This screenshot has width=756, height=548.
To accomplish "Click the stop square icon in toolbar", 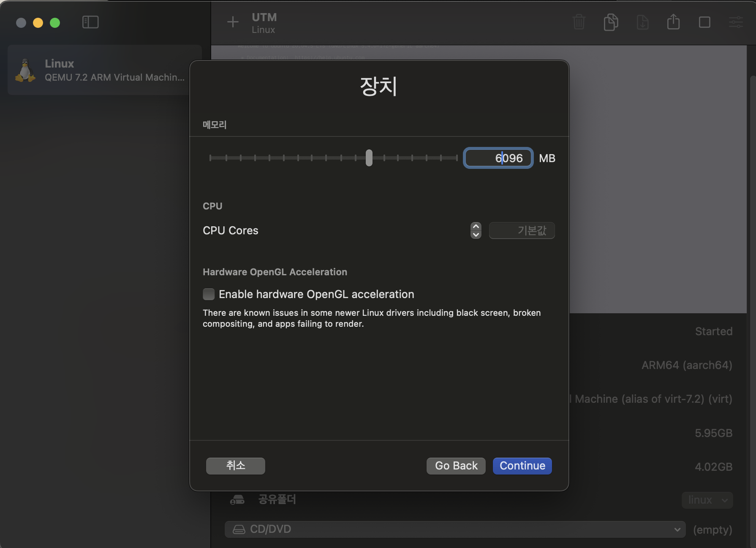I will [x=704, y=22].
